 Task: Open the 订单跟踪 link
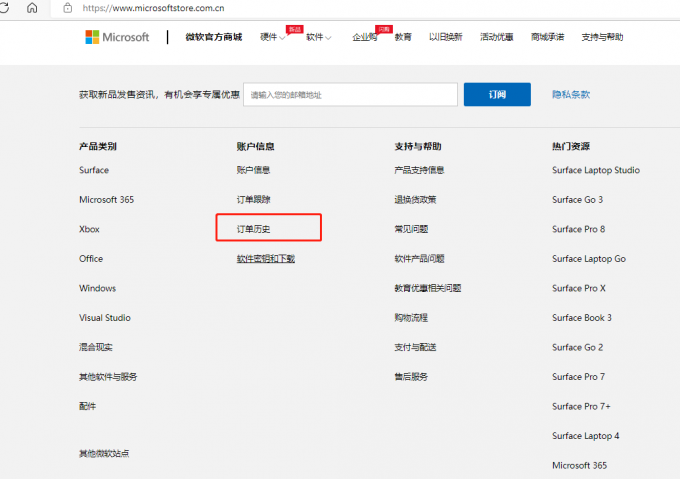tap(253, 200)
